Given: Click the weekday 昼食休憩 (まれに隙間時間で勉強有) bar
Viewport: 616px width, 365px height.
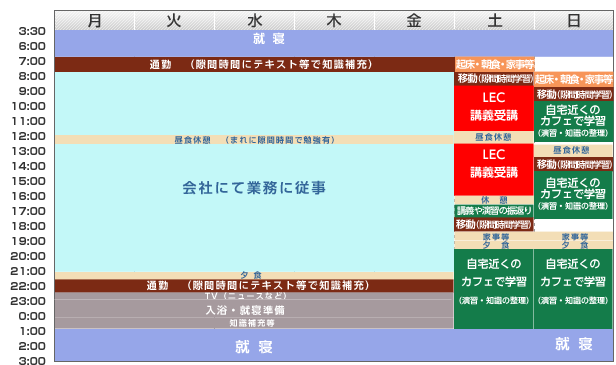Looking at the screenshot, I should pos(255,139).
